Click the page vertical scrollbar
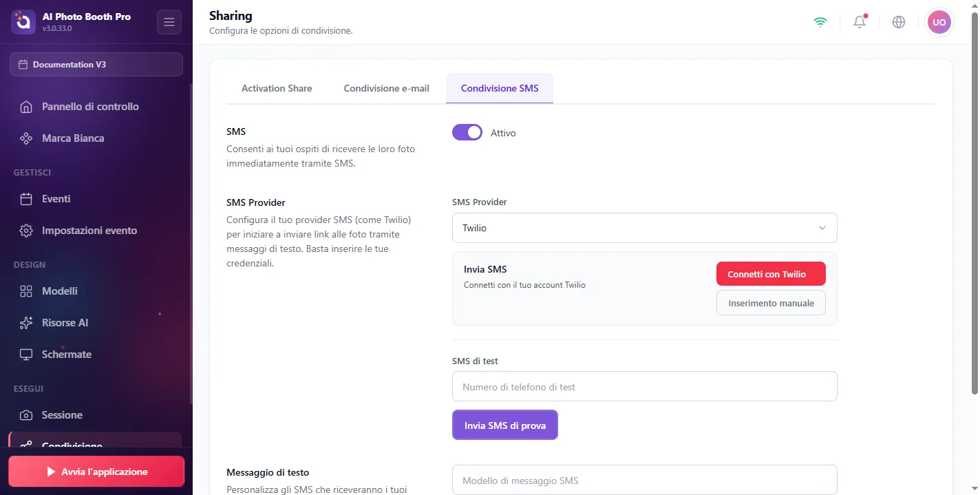The height and width of the screenshot is (495, 980). [x=974, y=203]
